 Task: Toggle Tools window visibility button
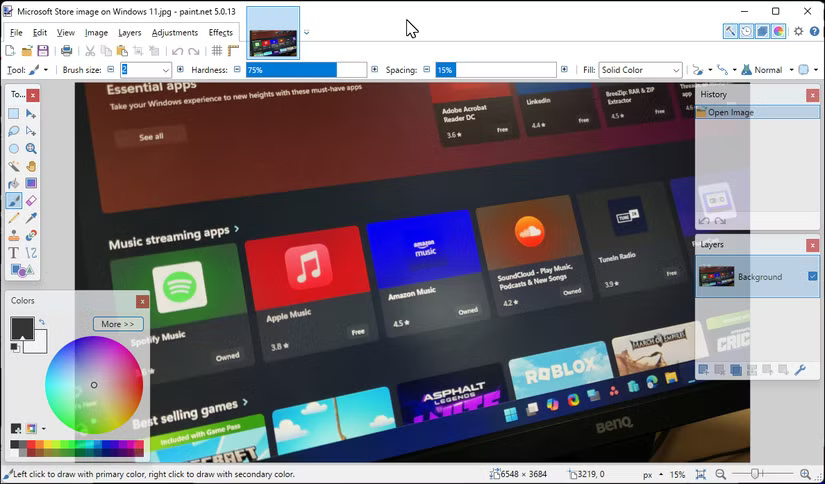[730, 32]
